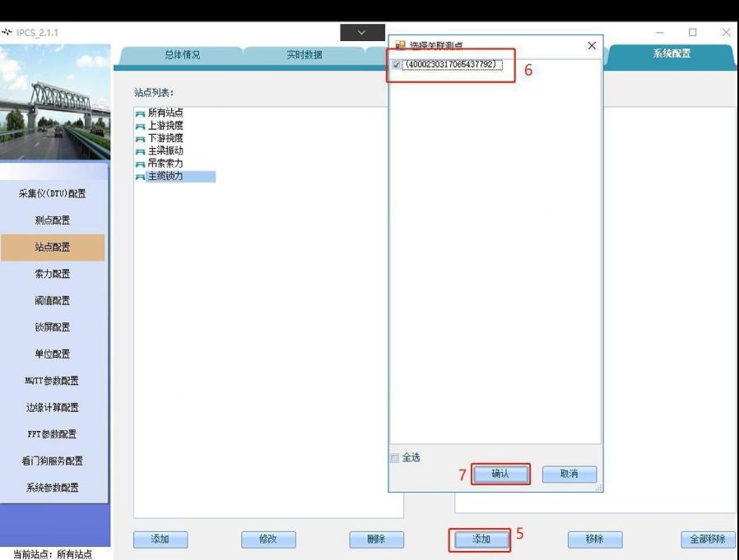
Task: Open 测点配置 in the sidebar
Action: pos(53,220)
